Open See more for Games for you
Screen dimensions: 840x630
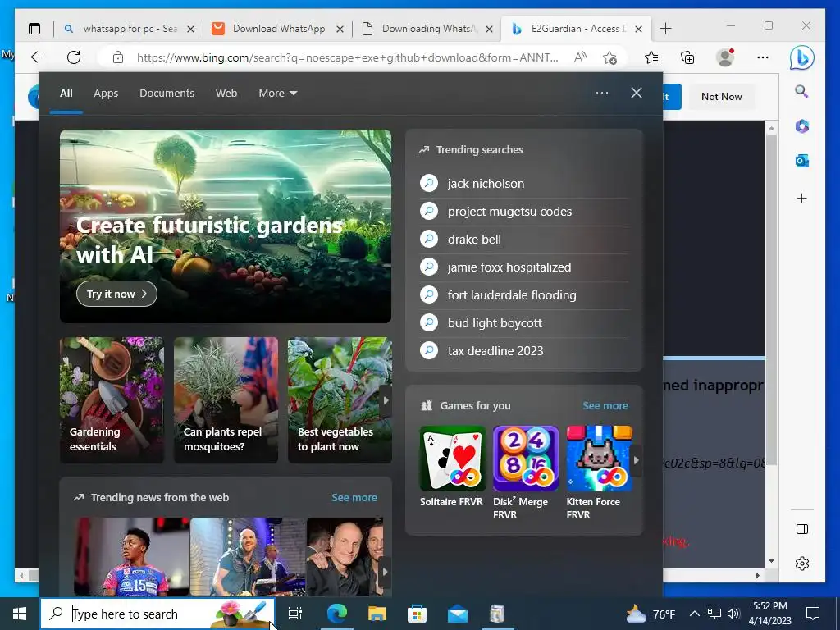click(605, 405)
